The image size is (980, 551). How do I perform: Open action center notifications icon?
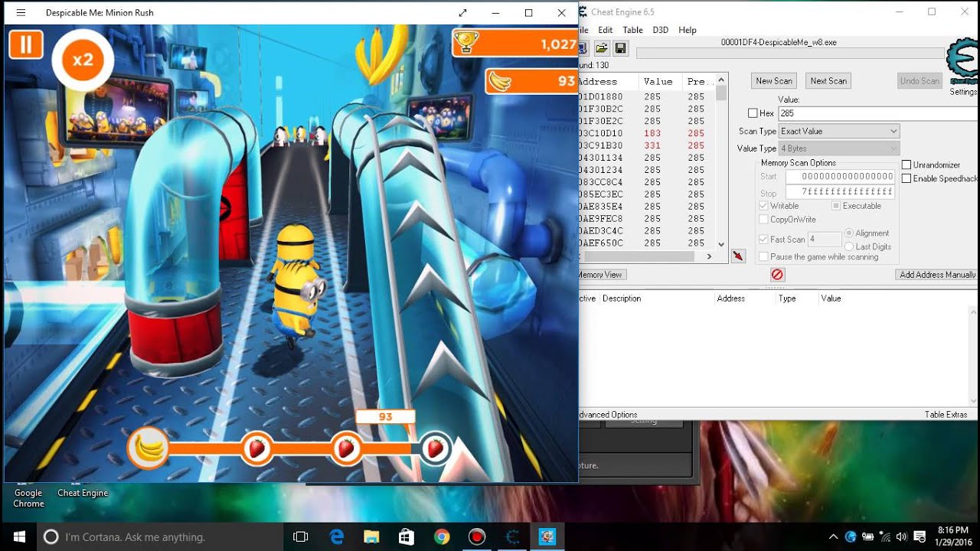(920, 536)
